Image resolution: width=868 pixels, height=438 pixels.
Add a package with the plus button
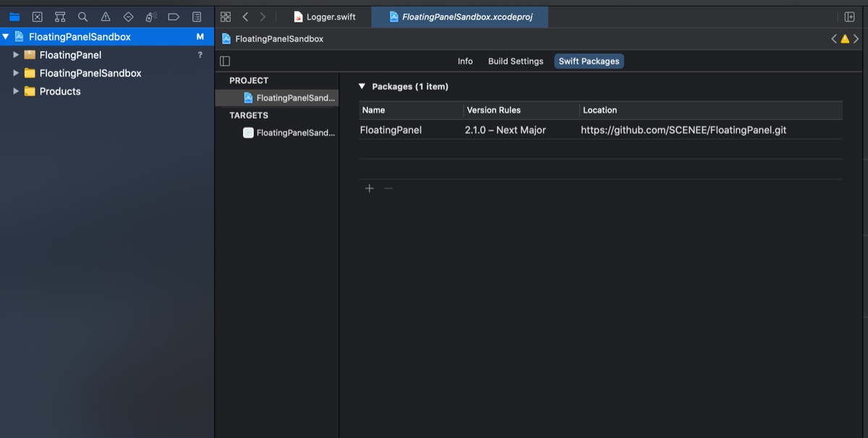click(x=370, y=188)
